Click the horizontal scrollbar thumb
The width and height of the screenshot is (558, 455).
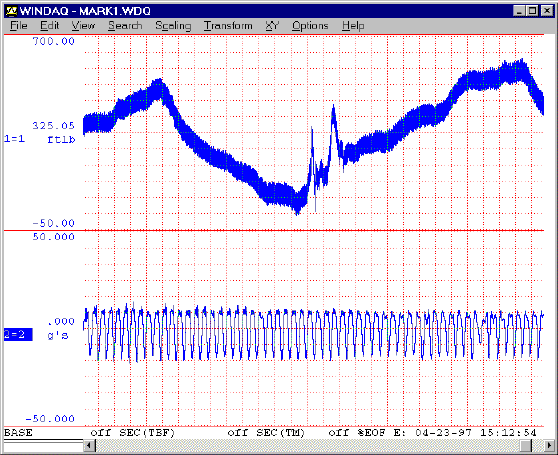coord(526,445)
